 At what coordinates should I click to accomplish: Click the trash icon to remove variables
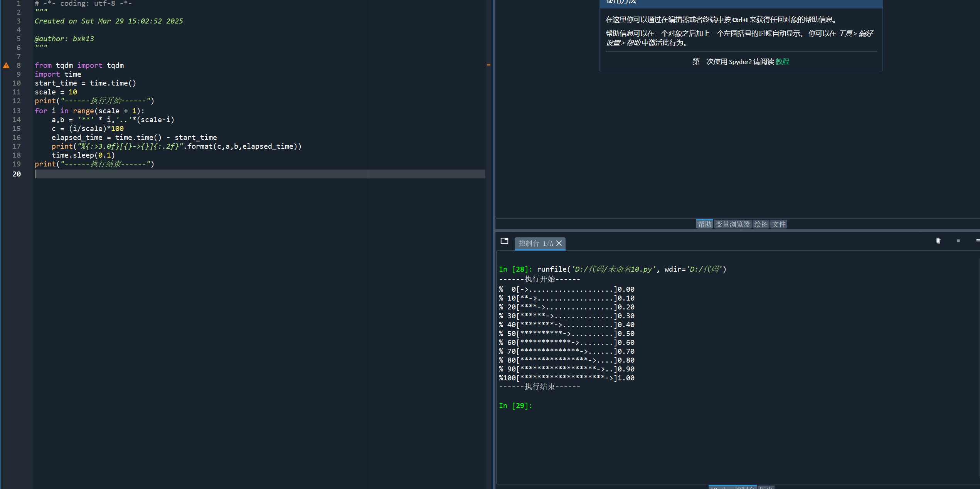[x=938, y=241]
